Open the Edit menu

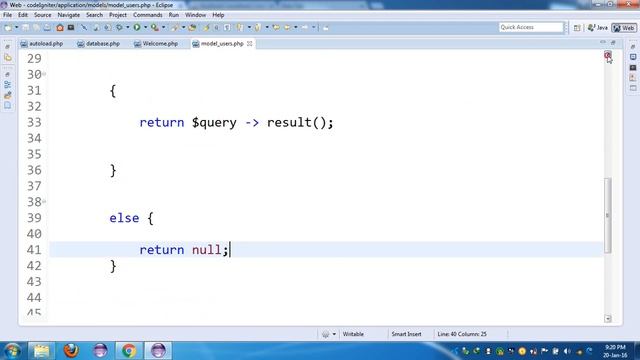(x=23, y=15)
